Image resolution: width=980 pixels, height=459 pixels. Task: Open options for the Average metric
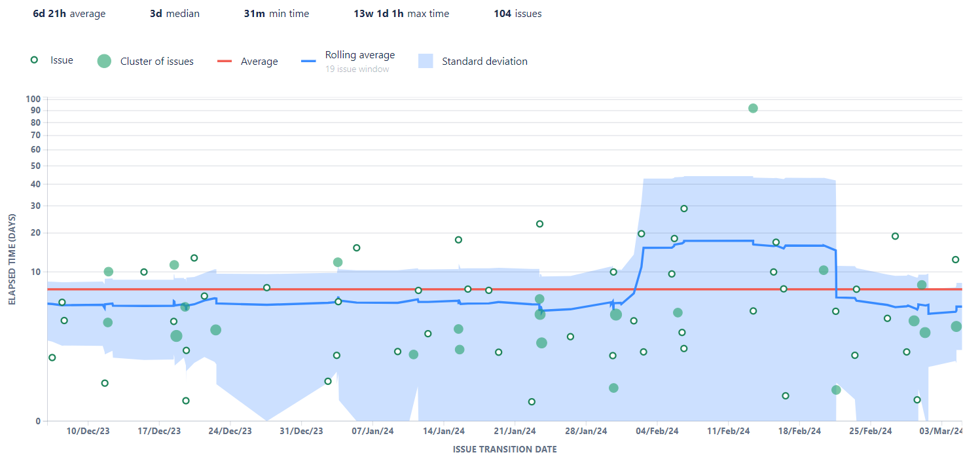click(259, 61)
